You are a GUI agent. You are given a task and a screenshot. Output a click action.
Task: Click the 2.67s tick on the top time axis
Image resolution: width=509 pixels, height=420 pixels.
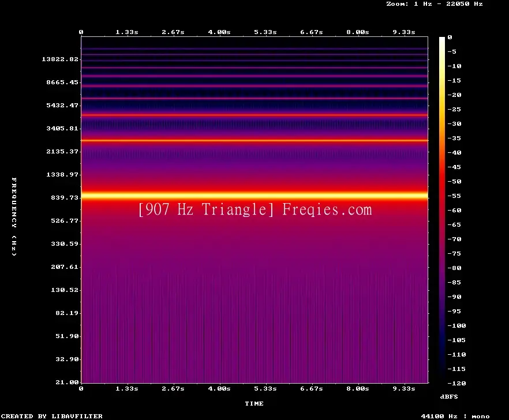pyautogui.click(x=173, y=32)
